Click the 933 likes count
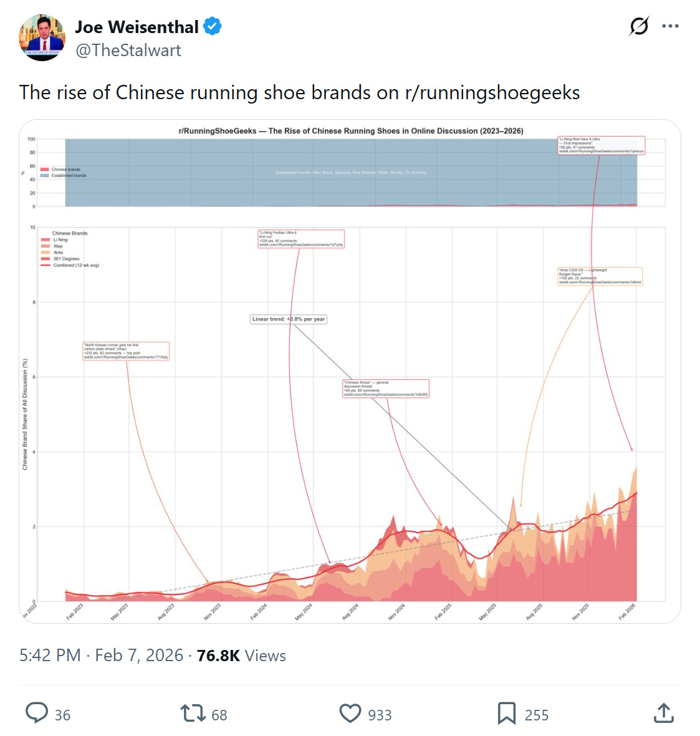The image size is (700, 736). pyautogui.click(x=380, y=715)
